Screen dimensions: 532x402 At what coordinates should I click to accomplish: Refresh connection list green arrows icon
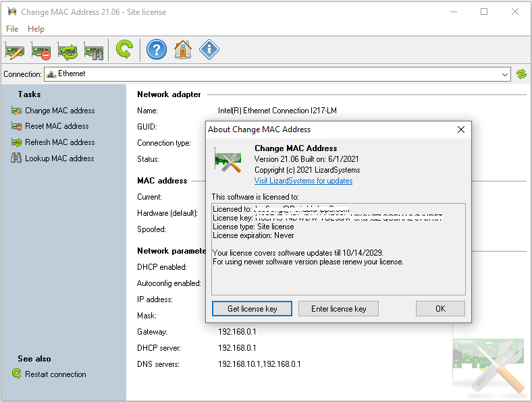[521, 74]
